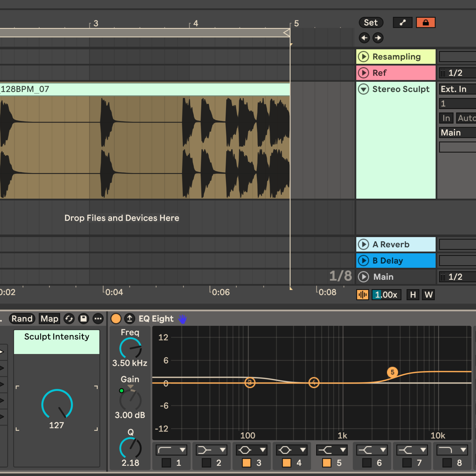This screenshot has height=476, width=476.
Task: Click the save preset disk icon
Action: tap(84, 319)
